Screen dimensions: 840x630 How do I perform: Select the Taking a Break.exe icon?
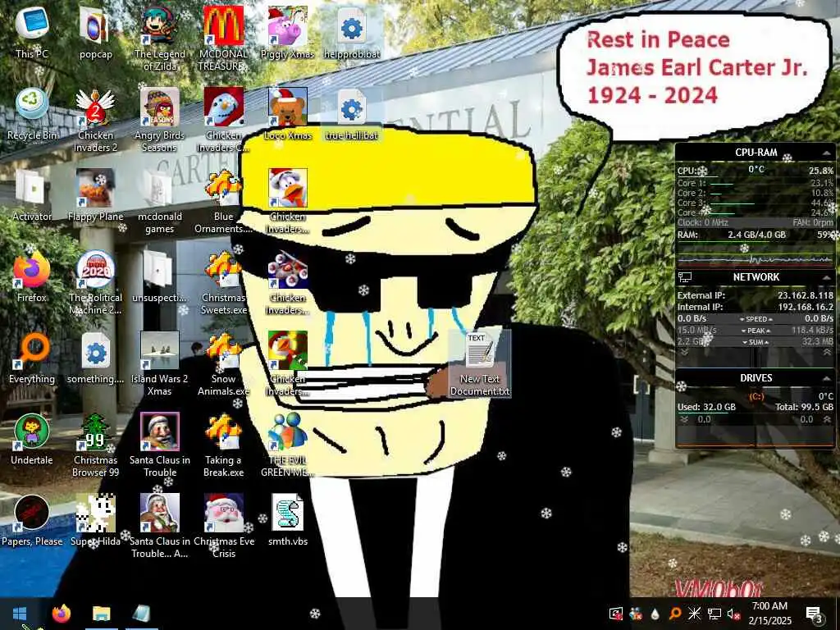(x=223, y=445)
